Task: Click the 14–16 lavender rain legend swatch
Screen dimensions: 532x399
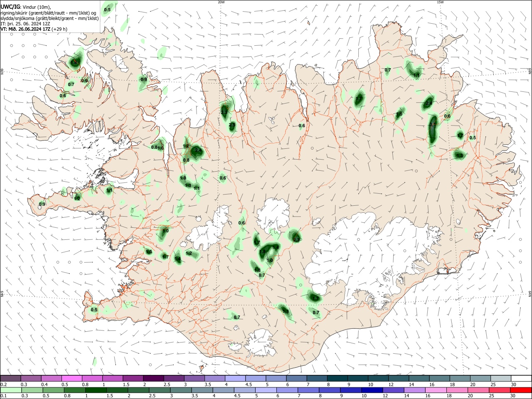Action: tap(414, 390)
